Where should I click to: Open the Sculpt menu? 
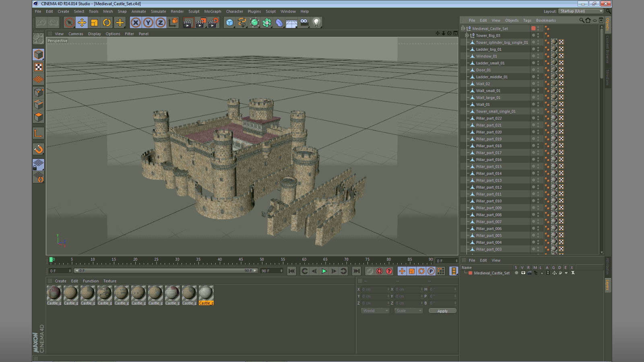(194, 12)
